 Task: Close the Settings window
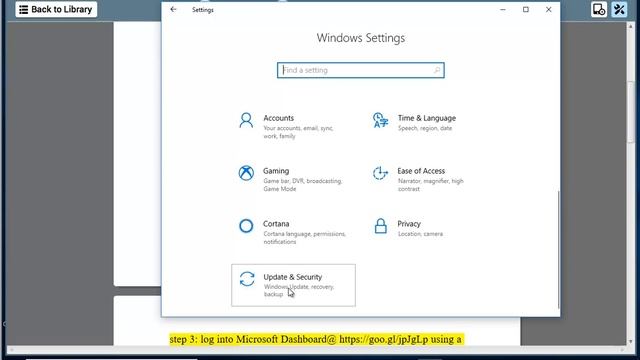549,9
